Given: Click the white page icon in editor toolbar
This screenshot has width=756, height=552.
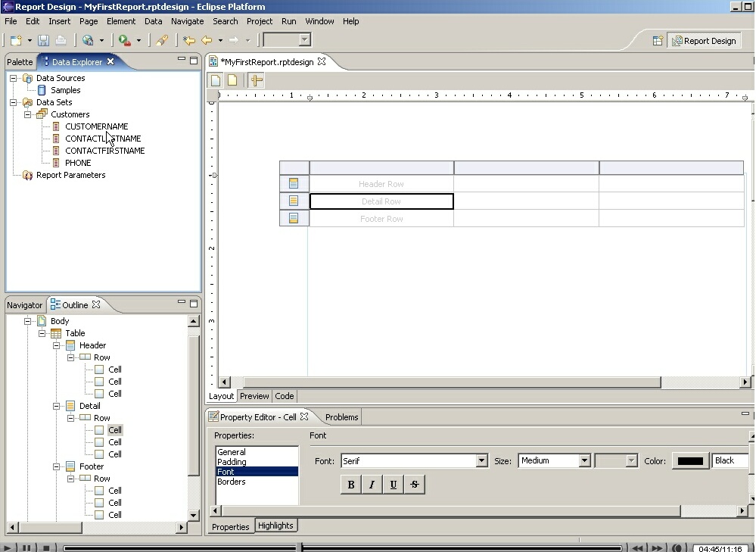Looking at the screenshot, I should [216, 80].
